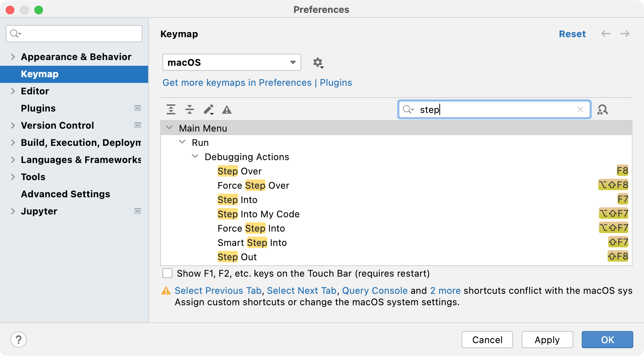Click the Apply button
The image size is (644, 356).
coord(547,340)
